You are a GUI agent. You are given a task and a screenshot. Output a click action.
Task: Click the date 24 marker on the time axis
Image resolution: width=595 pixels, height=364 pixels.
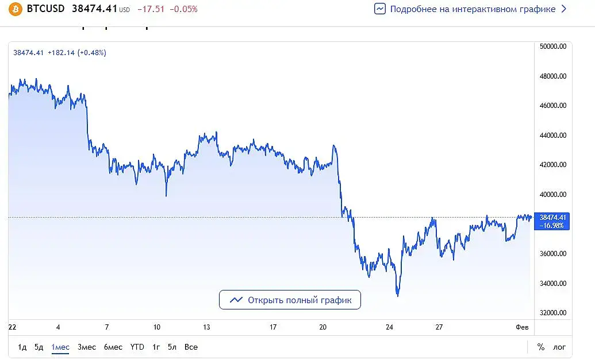coord(389,327)
